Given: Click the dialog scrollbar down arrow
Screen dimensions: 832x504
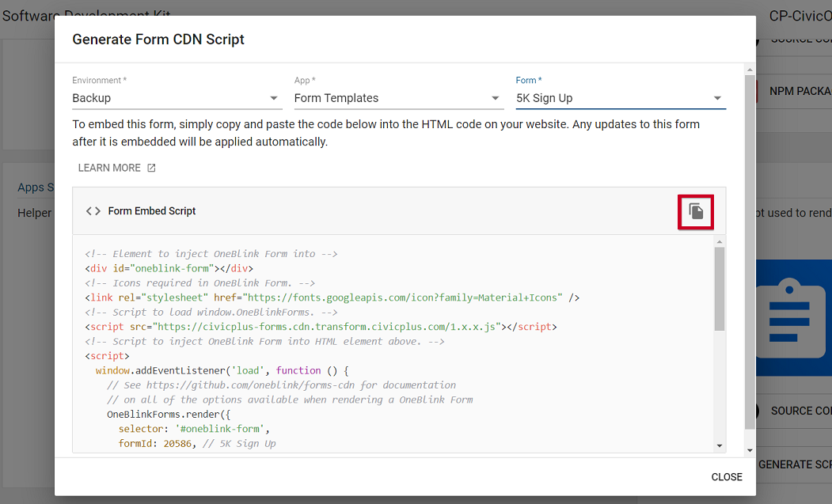Looking at the screenshot, I should pyautogui.click(x=750, y=450).
